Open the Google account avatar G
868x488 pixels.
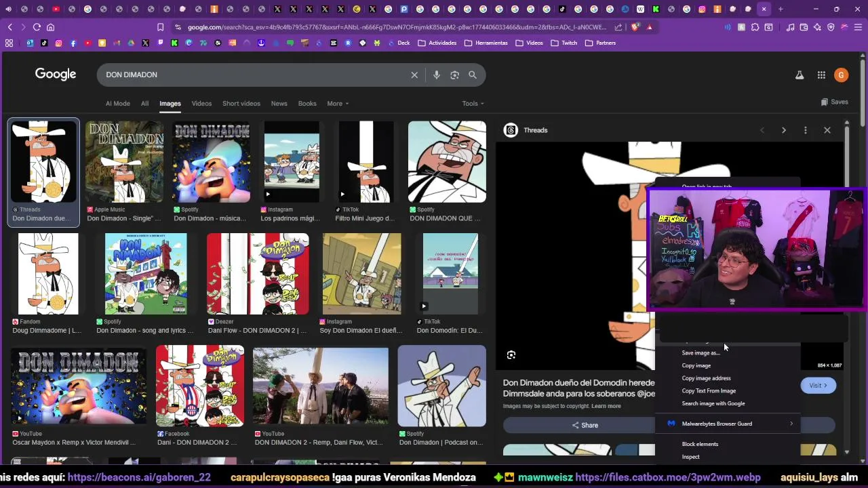tap(841, 75)
